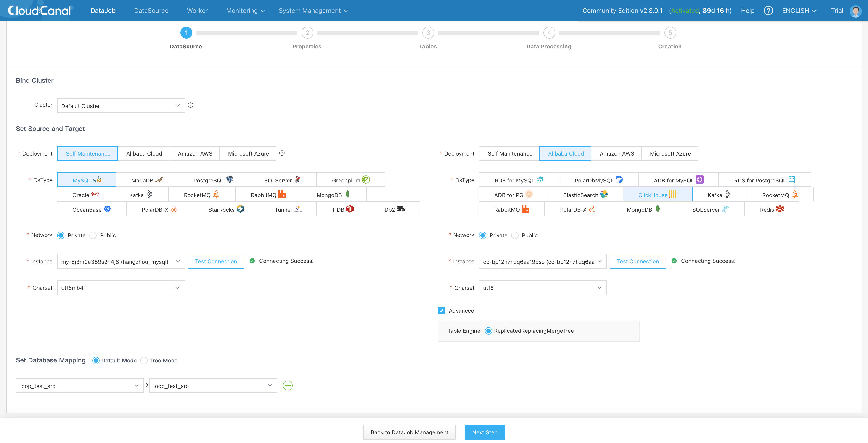This screenshot has width=868, height=443.
Task: Open target database loop_test_src dropdown
Action: (x=213, y=385)
